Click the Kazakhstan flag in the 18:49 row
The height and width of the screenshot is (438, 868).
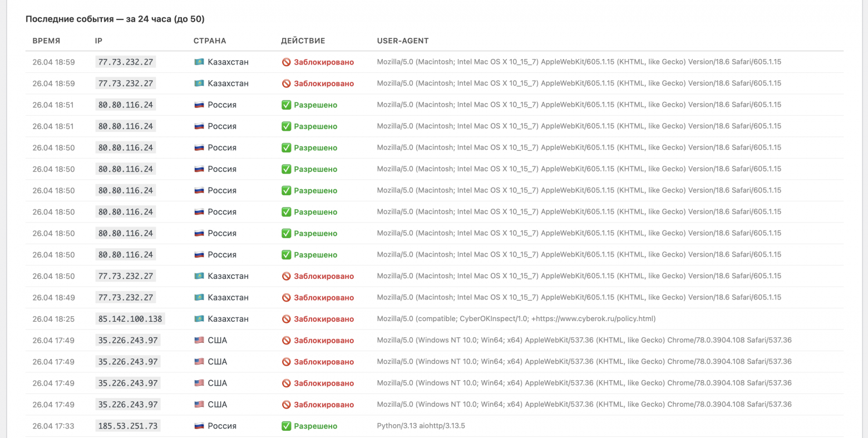click(x=199, y=298)
